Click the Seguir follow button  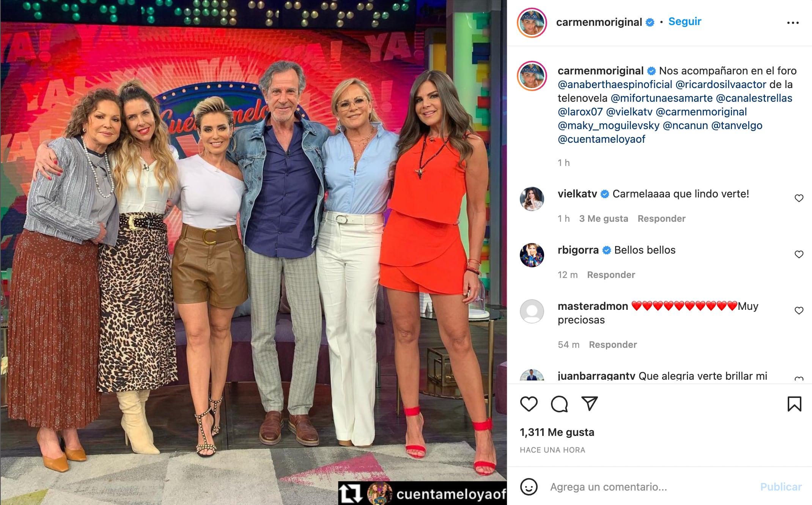[685, 22]
